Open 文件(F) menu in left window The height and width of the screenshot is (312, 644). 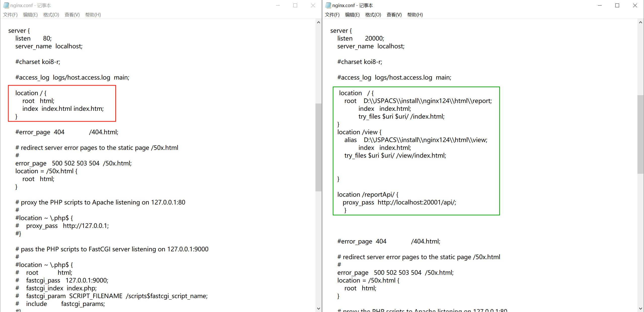[10, 15]
